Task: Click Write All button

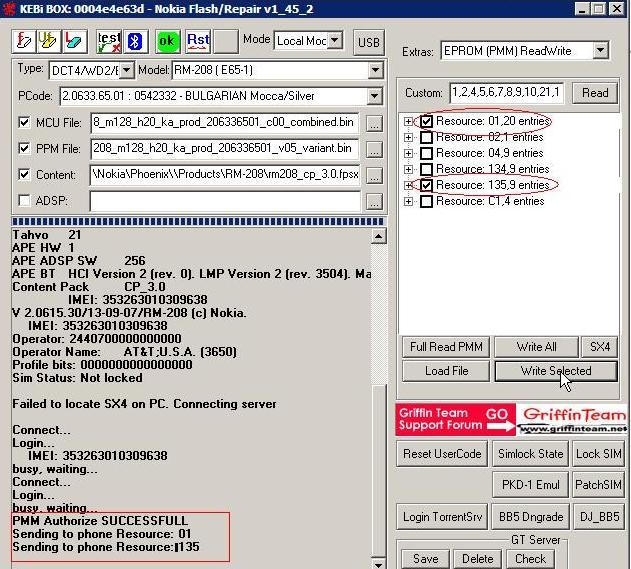Action: 536,347
